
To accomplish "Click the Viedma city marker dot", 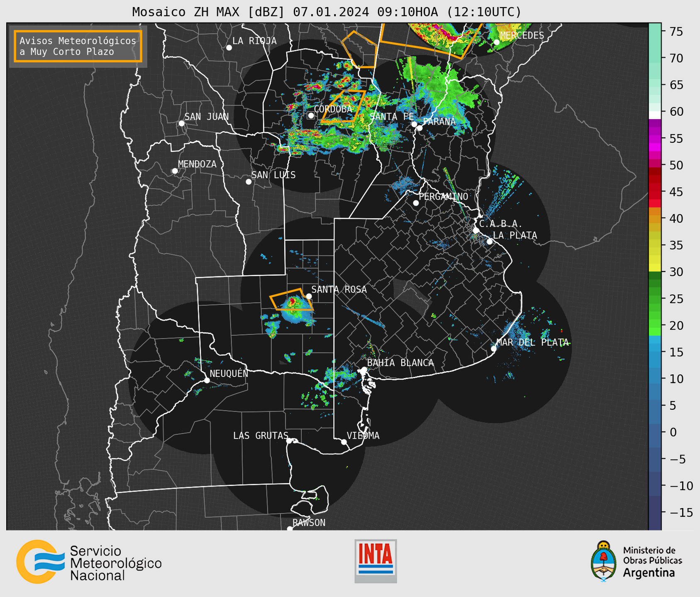I will 344,442.
